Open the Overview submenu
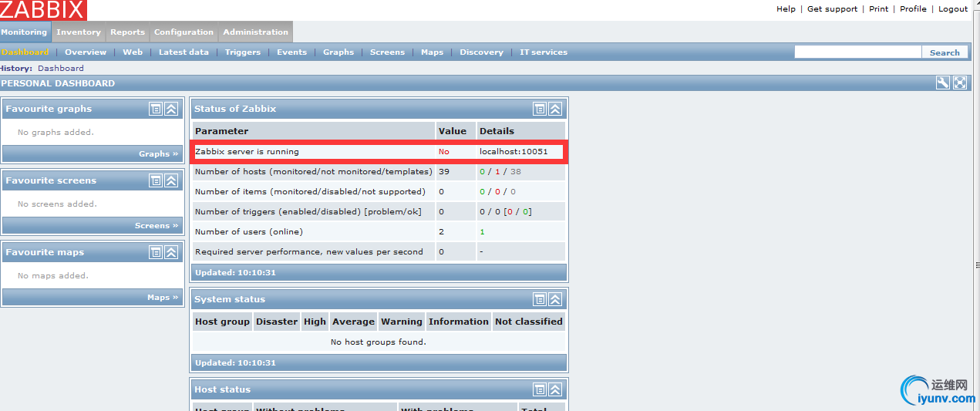 coord(86,52)
